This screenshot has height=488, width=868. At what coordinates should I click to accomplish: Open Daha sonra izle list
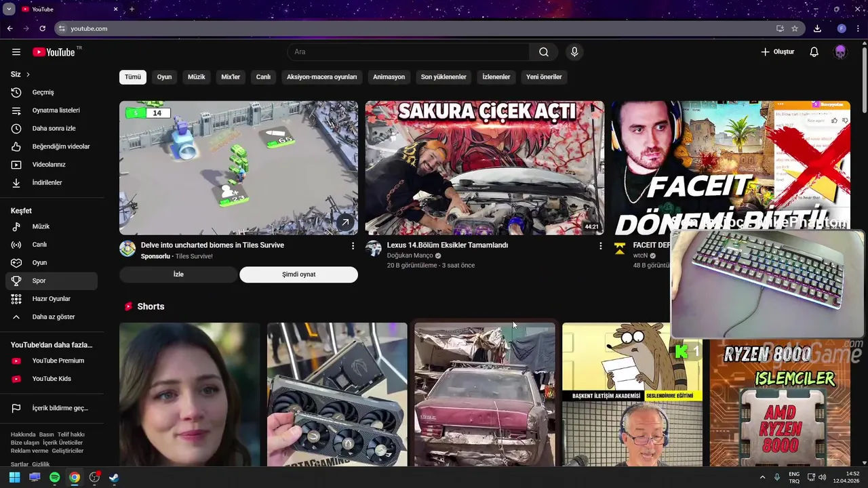click(52, 129)
